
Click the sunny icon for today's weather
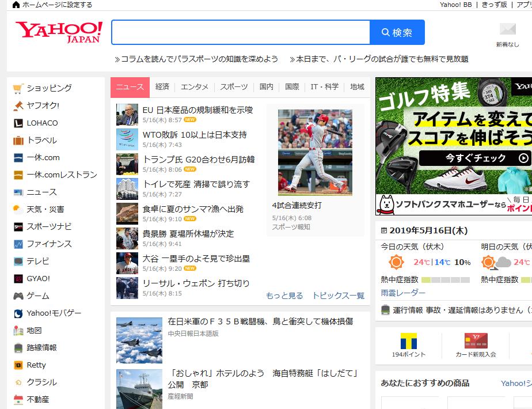coord(396,262)
